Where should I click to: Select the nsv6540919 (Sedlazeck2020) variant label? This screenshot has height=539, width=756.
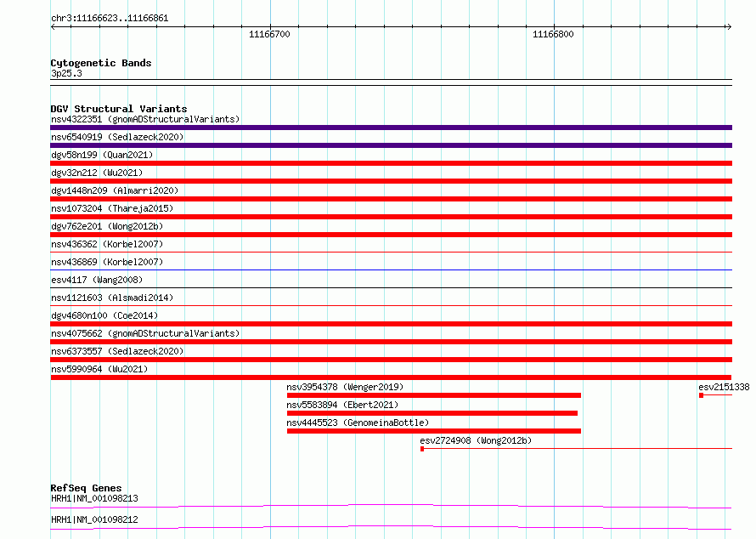pos(117,137)
